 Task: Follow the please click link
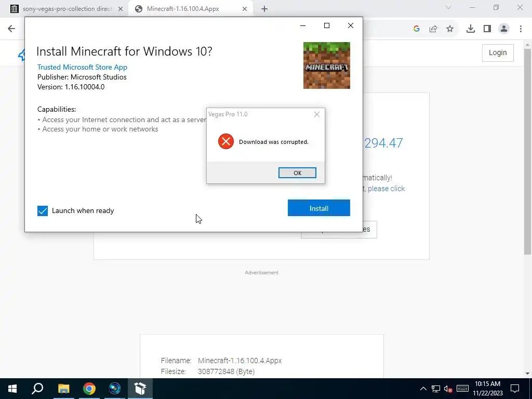click(386, 189)
